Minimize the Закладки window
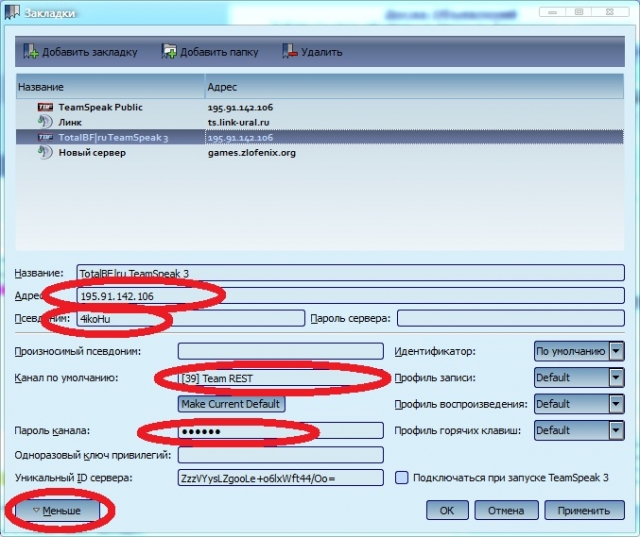 pos(553,12)
